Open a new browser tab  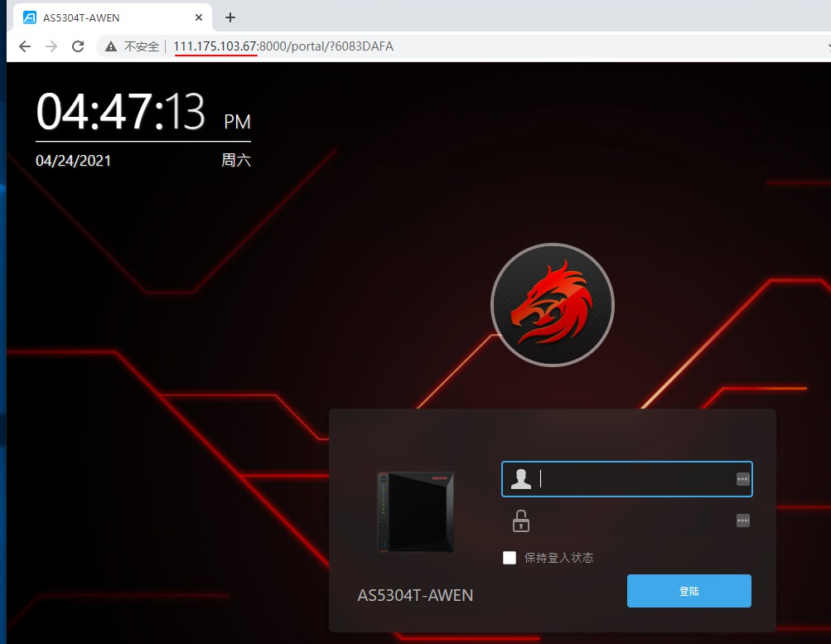pyautogui.click(x=230, y=17)
